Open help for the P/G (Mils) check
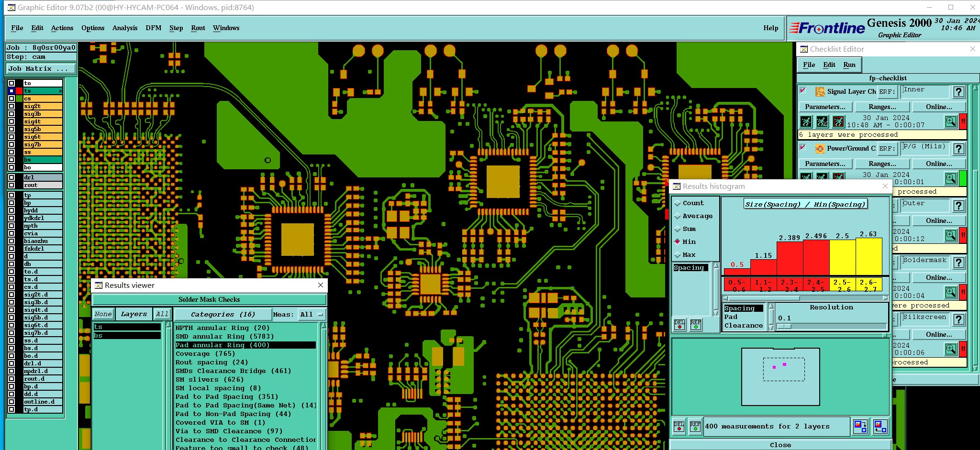Screen dimensions: 980x450 (x=958, y=149)
